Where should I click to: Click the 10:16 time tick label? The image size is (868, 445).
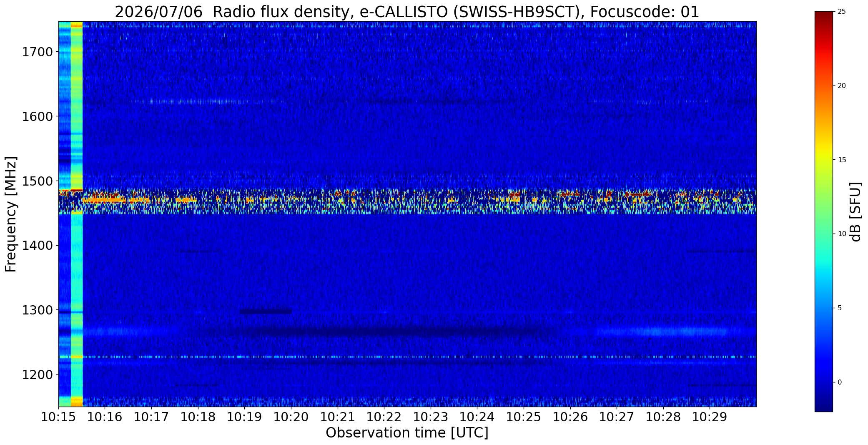105,417
